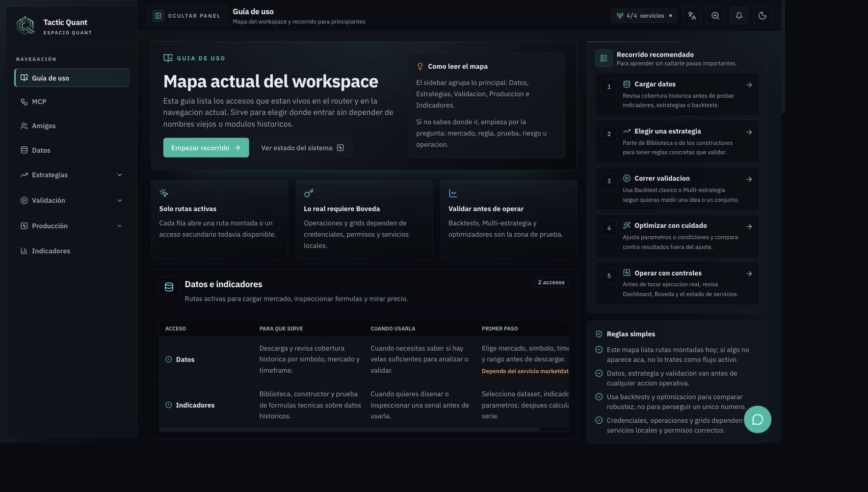Image resolution: width=868 pixels, height=492 pixels.
Task: Click the Solo rutas activas cursor icon
Action: tap(164, 193)
